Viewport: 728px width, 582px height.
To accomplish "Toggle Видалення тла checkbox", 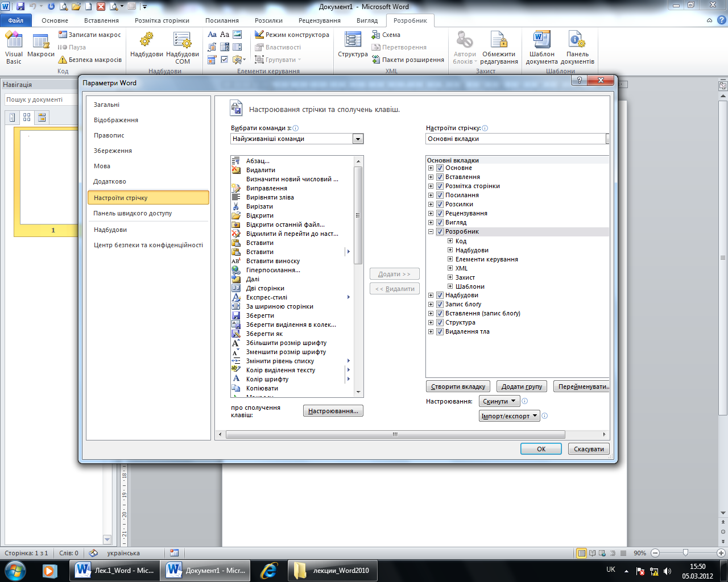I will (440, 332).
